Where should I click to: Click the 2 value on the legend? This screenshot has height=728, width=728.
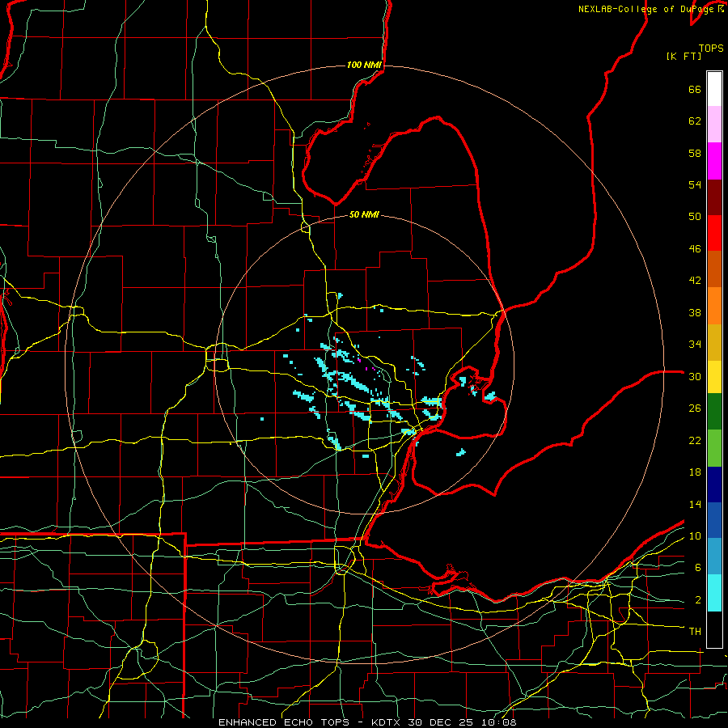coord(698,600)
